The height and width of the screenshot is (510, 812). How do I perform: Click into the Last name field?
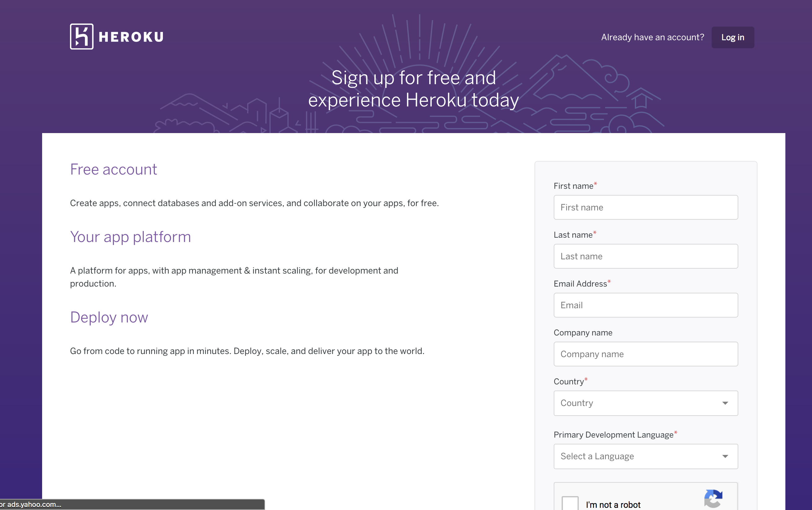click(x=645, y=256)
